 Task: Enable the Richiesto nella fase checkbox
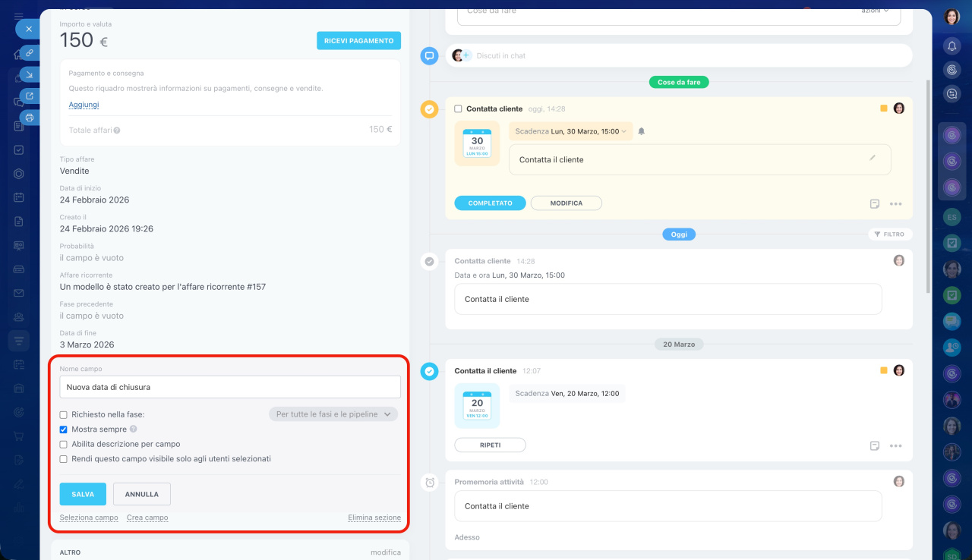[x=64, y=415]
